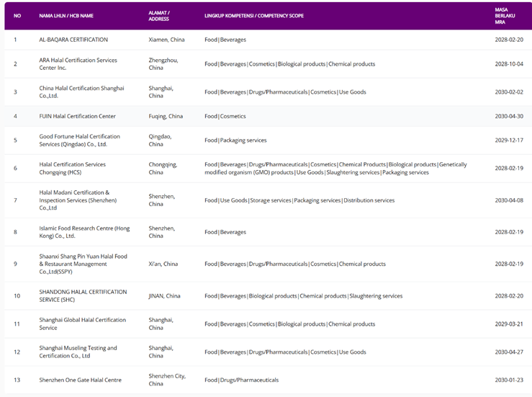532x397 pixels.
Task: Click Food | Drugs/Pharmaceuticals scope of Shenzhen One Gate
Action: pos(242,380)
